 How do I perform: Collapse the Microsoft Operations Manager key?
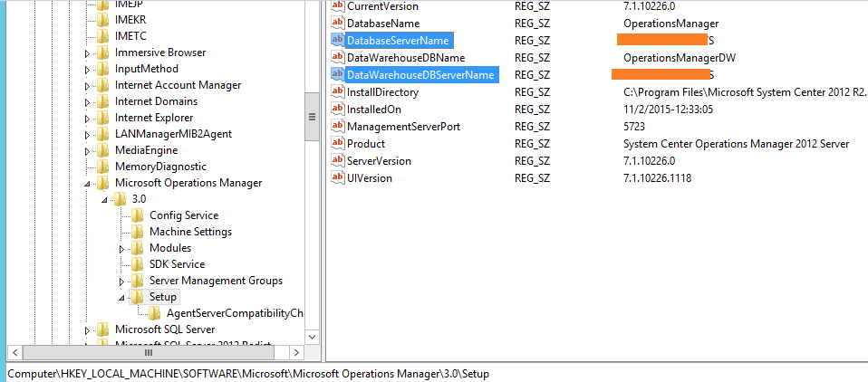[x=87, y=184]
